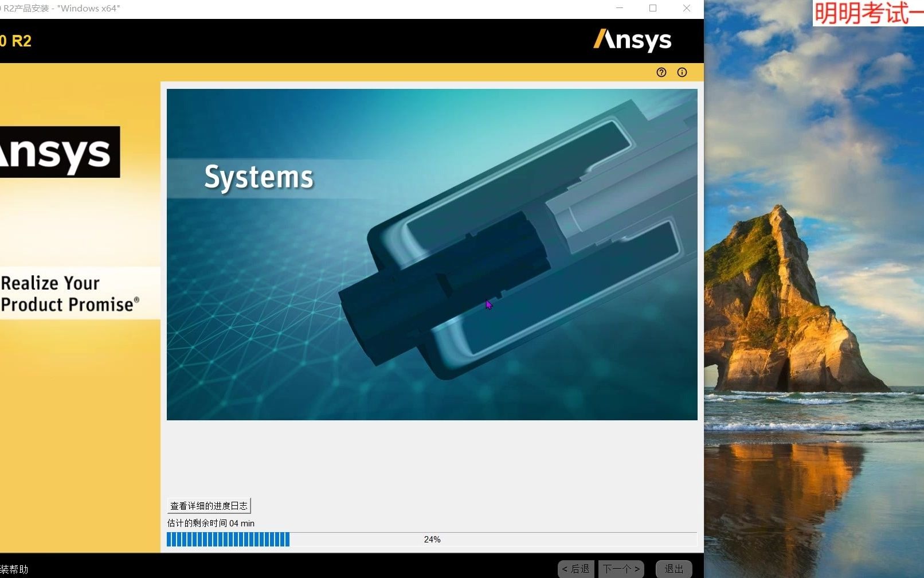This screenshot has height=578, width=924.
Task: Click the 24% percentage label on the progress bar
Action: (432, 539)
